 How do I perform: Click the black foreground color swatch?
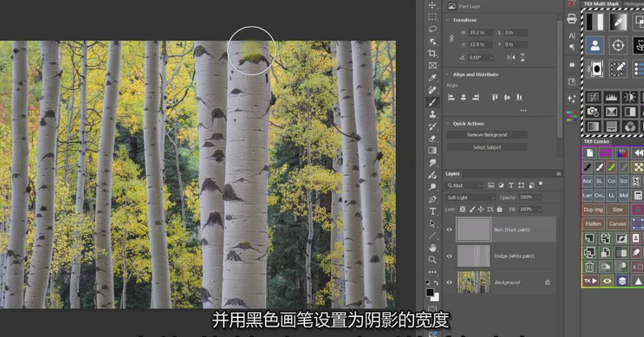[430, 292]
